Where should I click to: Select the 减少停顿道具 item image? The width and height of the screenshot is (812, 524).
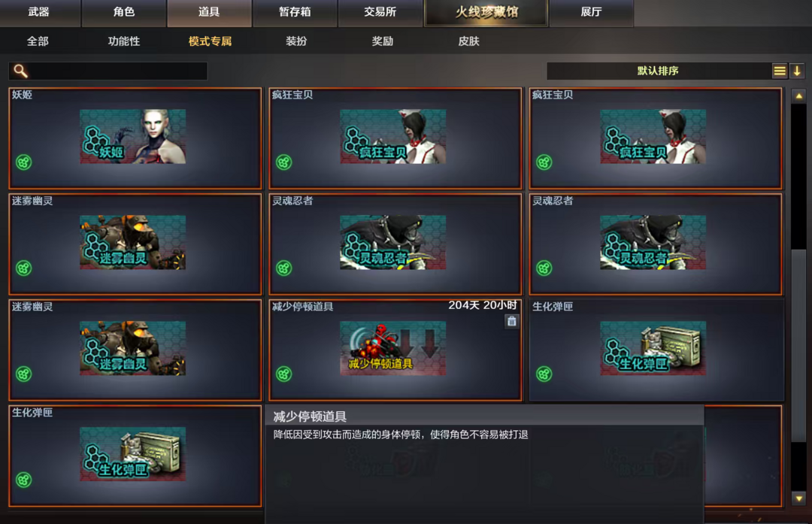[x=392, y=348]
